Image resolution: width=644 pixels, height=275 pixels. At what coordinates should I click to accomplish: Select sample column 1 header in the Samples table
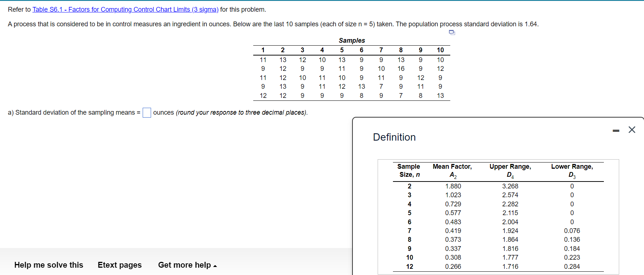pos(263,50)
